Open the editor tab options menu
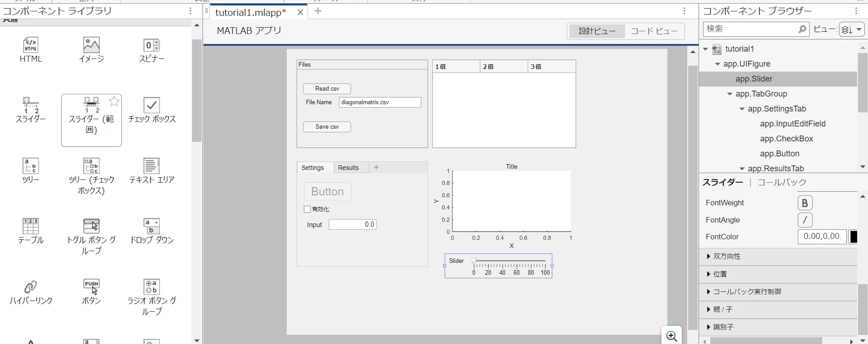The width and height of the screenshot is (868, 344). pyautogui.click(x=685, y=11)
